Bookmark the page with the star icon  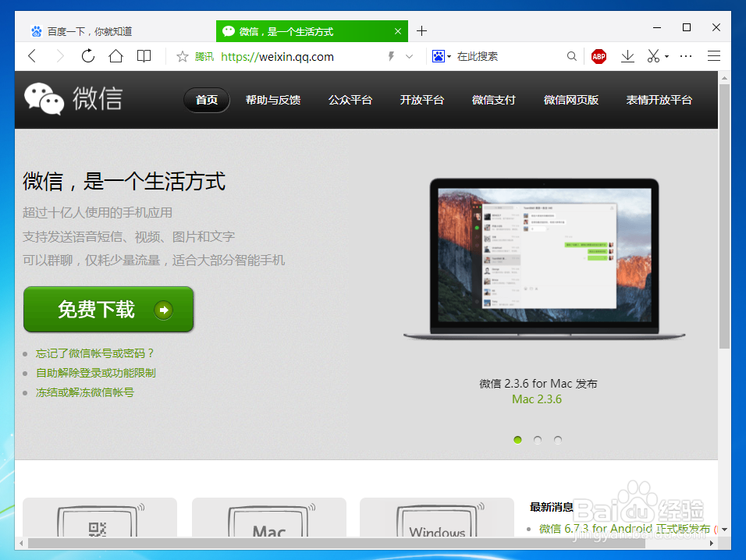pyautogui.click(x=183, y=57)
